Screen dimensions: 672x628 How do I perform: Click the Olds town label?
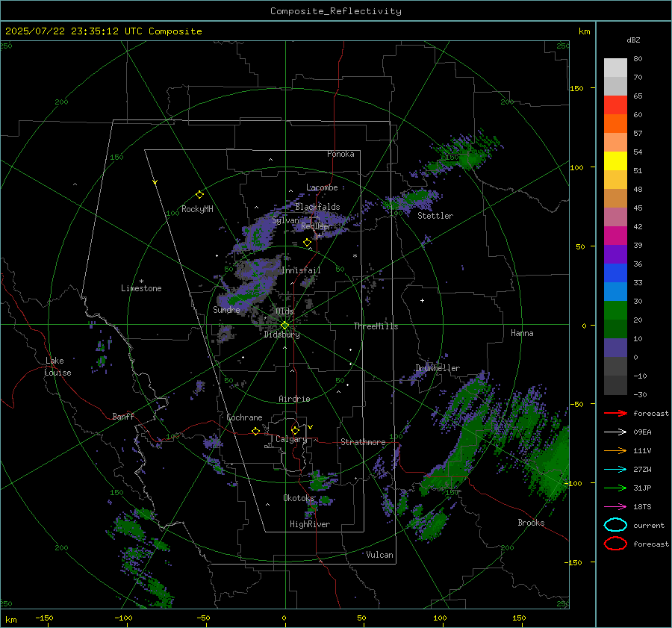(284, 311)
